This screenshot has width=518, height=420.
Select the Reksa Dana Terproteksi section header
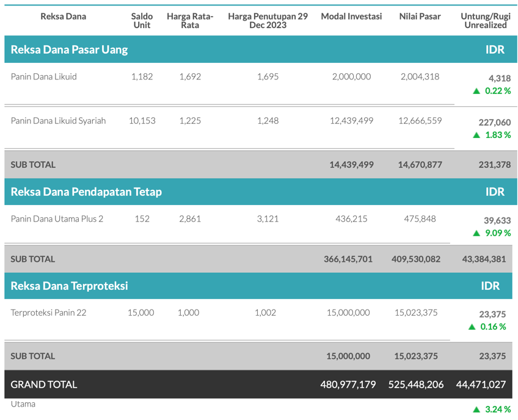[69, 286]
